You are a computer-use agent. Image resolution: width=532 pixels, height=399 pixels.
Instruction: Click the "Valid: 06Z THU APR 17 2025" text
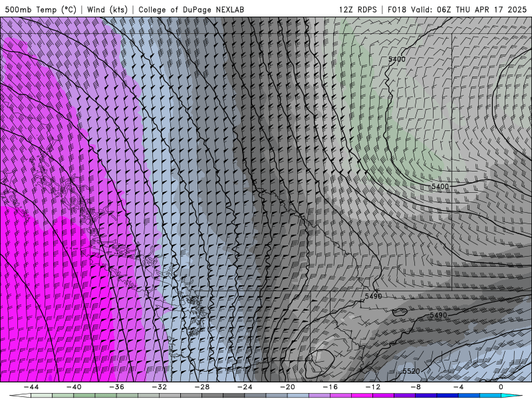469,9
